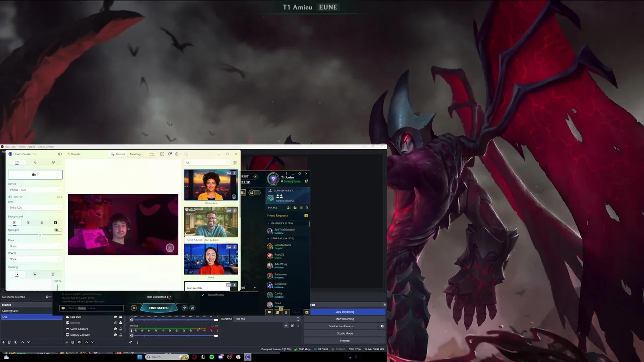
Task: Open OBS virtual camera settings gear
Action: click(382, 326)
